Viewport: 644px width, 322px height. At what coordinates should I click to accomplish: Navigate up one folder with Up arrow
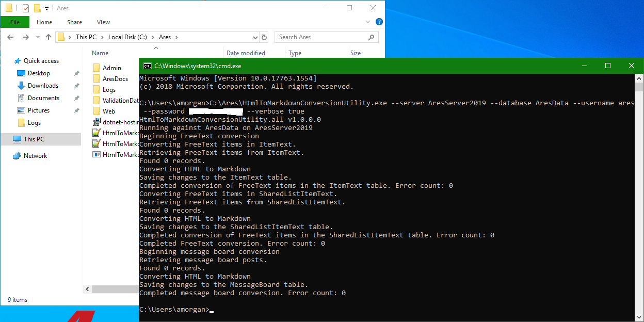click(x=49, y=37)
